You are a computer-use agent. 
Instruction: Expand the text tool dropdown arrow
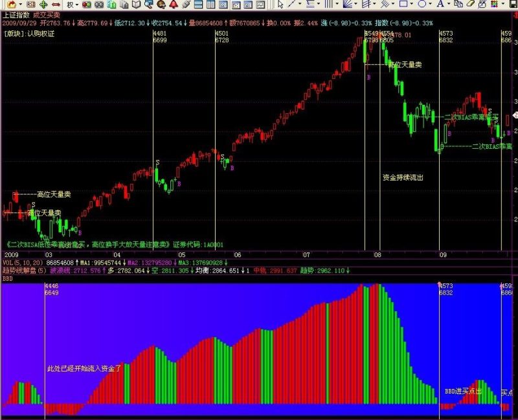[x=449, y=5]
